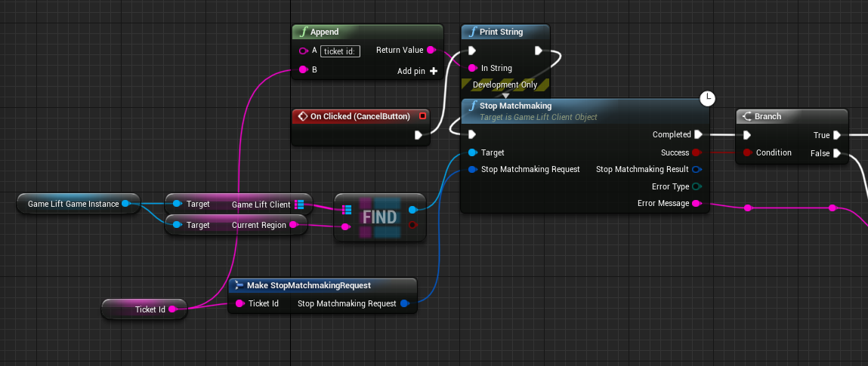
Task: Select the Game Lift Game Instance variable node
Action: click(x=73, y=204)
